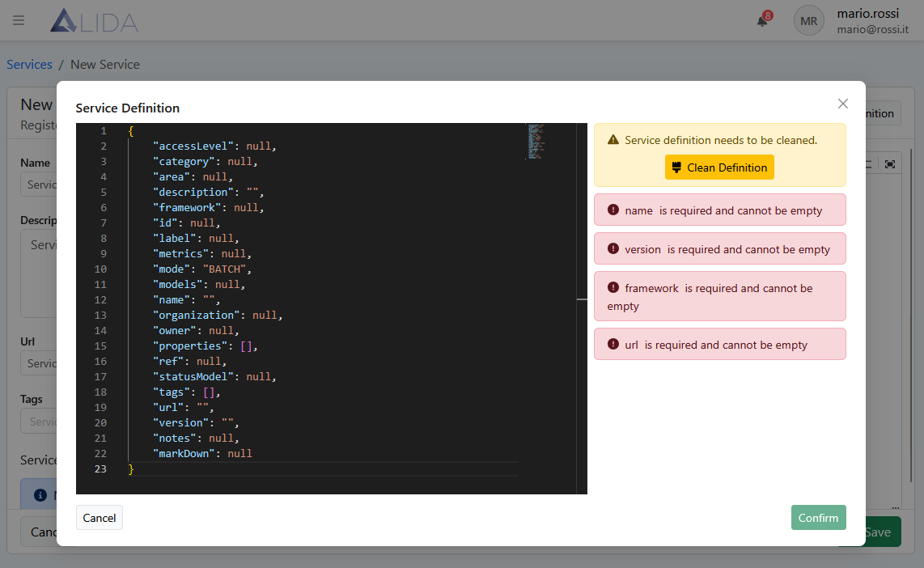
Task: Click the framework required error icon
Action: [612, 287]
